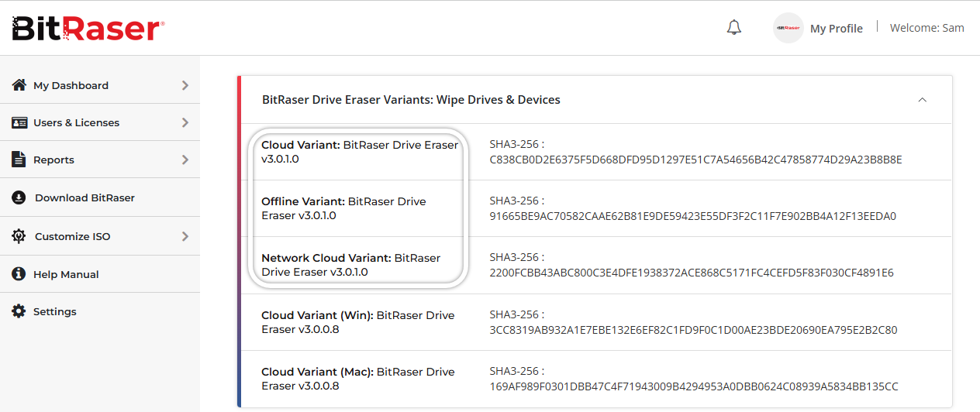Click the ID card icon for Users & Licenses
The width and height of the screenshot is (980, 412).
tap(19, 122)
